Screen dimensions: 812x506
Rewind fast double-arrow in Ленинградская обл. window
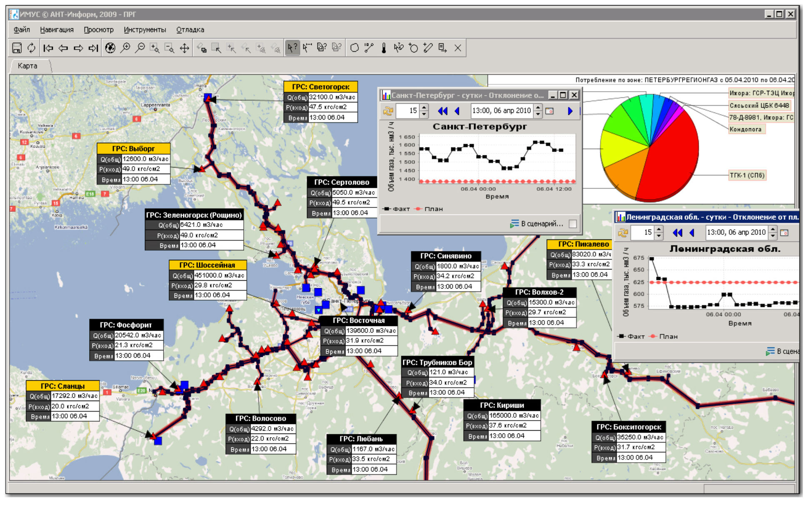pyautogui.click(x=677, y=233)
